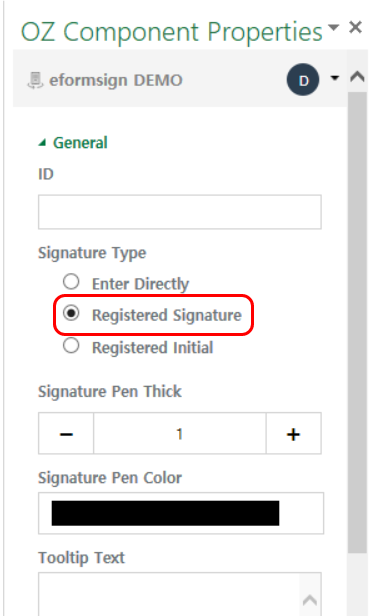Click the ID input field
The width and height of the screenshot is (375, 616).
point(179,212)
